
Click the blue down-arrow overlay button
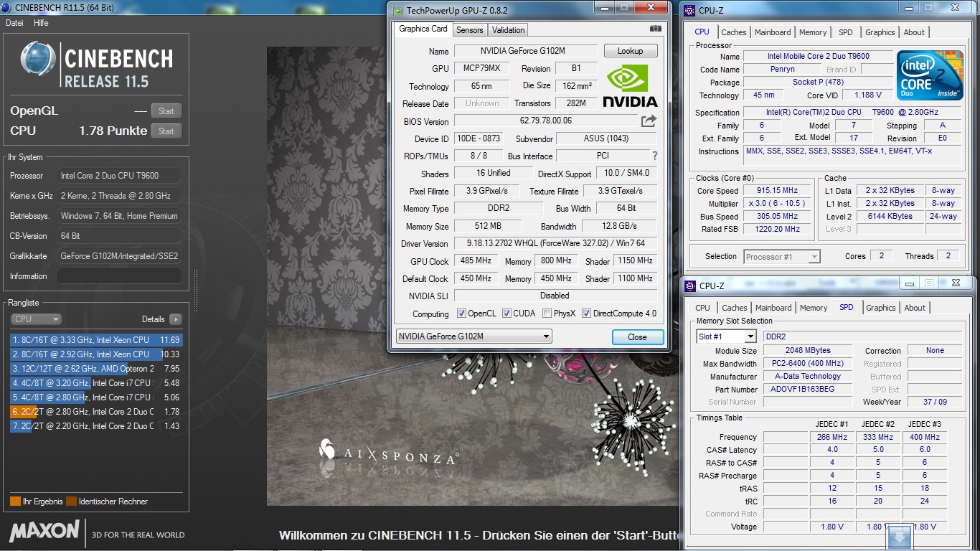(x=900, y=536)
